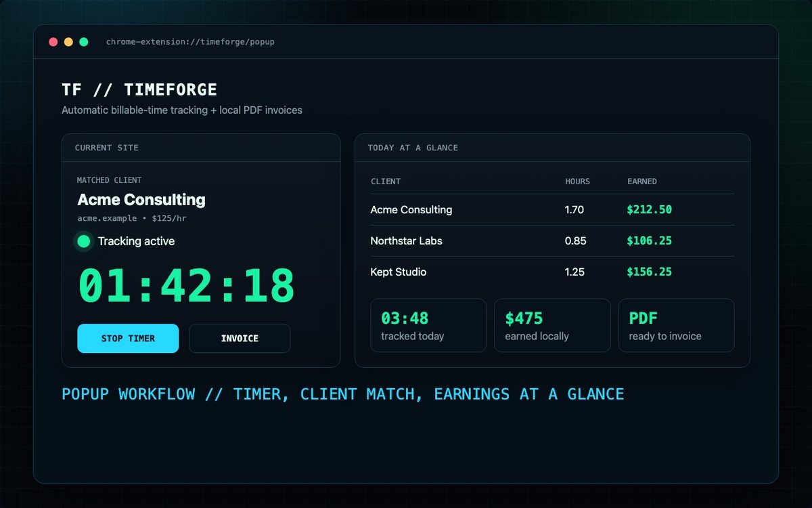Open the PDF ready to invoice card
The height and width of the screenshot is (508, 812).
coord(677,326)
